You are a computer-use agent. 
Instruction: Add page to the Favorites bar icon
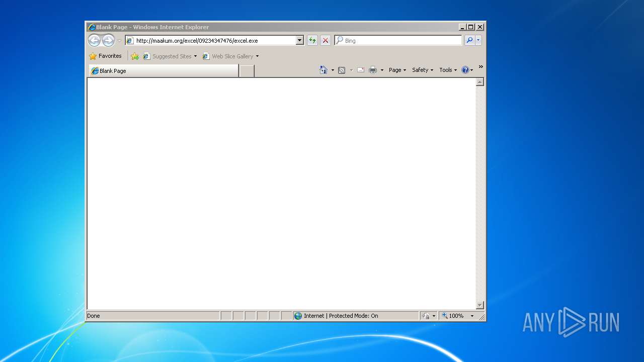click(135, 56)
